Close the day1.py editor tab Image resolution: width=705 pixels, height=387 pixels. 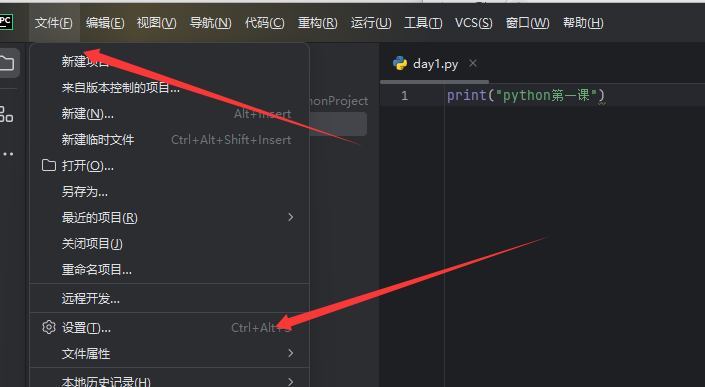tap(473, 63)
